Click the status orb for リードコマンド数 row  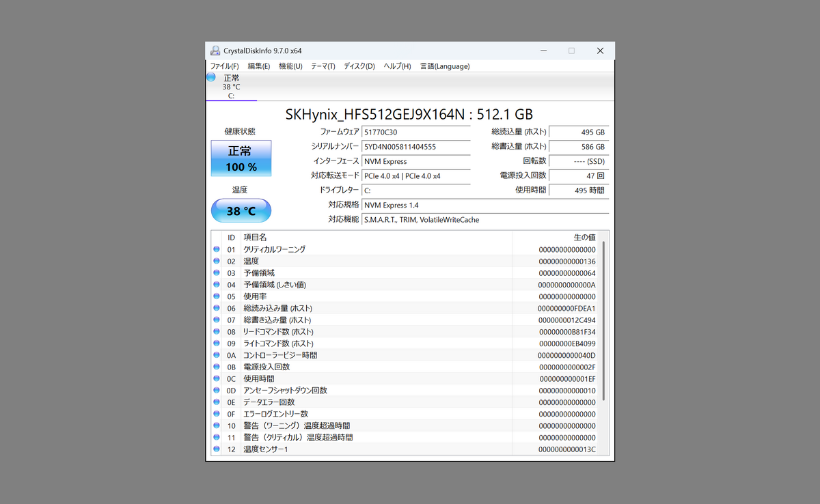(x=217, y=331)
